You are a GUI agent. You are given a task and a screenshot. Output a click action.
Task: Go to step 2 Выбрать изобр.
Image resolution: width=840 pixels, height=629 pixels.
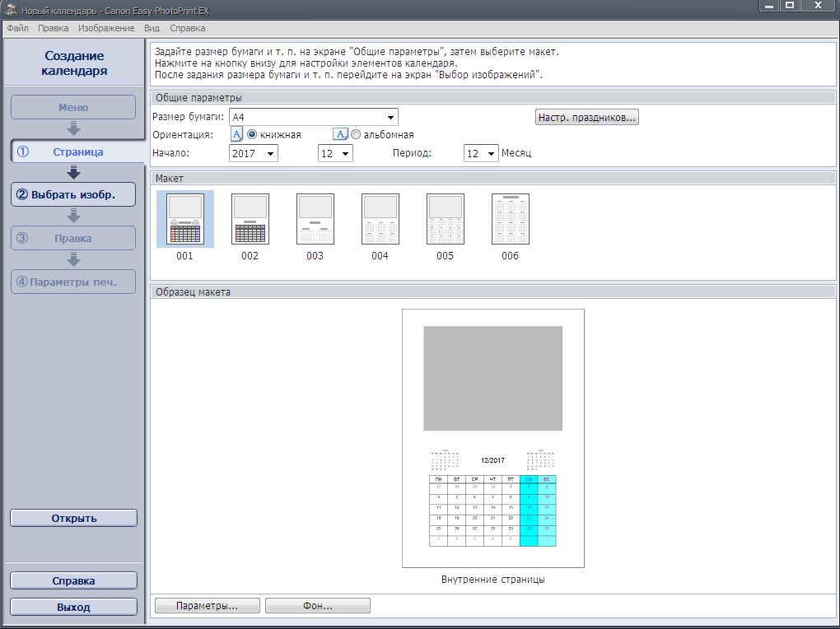(73, 194)
